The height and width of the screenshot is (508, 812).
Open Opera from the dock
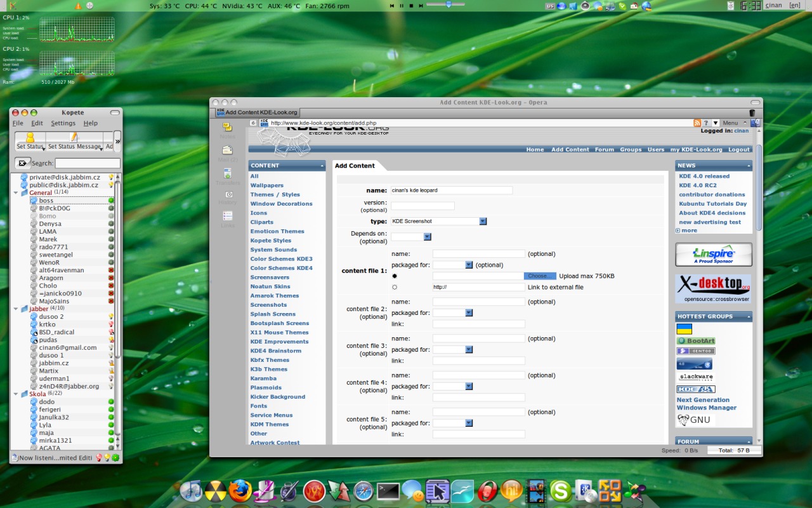487,491
